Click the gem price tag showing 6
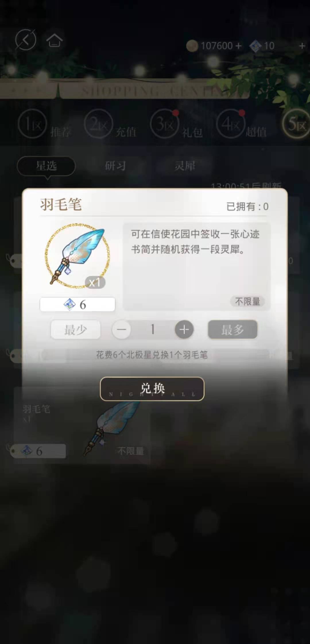This screenshot has height=644, width=310. [x=77, y=304]
